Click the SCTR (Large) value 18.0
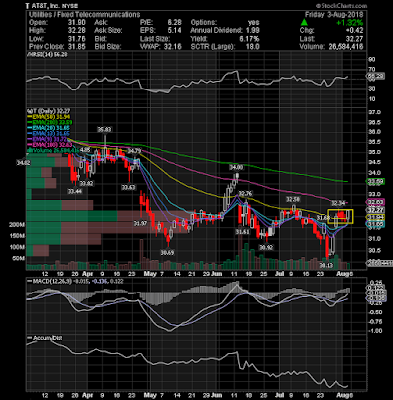Viewport: 393px width, 400px height. 253,47
